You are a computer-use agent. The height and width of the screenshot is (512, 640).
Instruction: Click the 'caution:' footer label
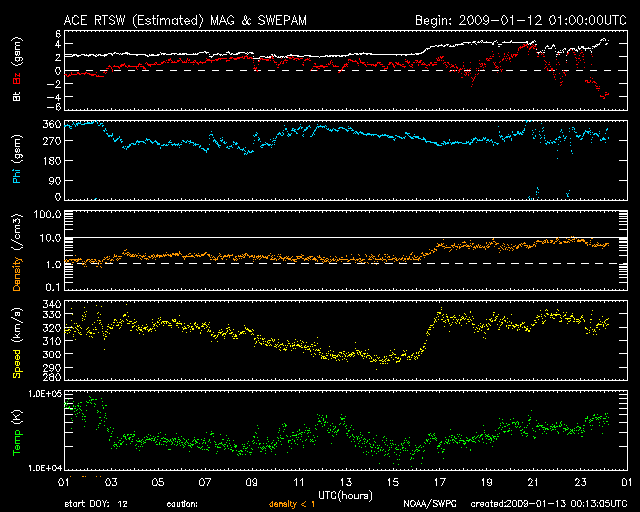(x=182, y=504)
